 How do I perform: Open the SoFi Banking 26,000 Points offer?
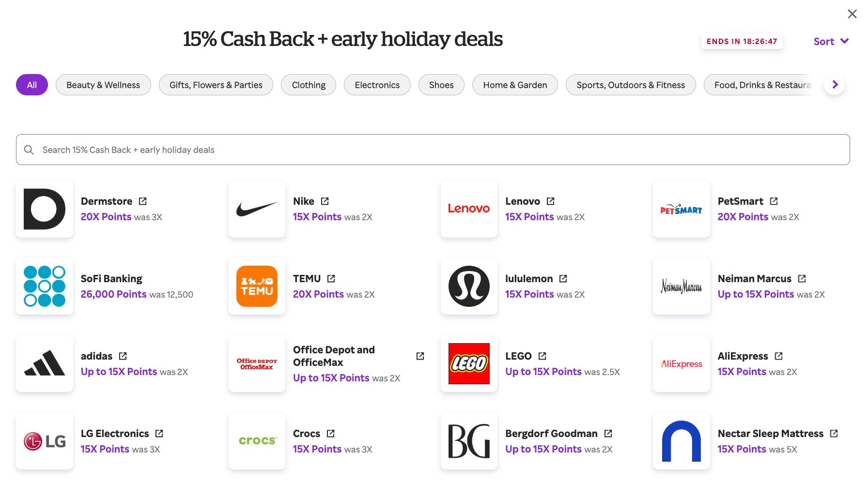pos(113,294)
